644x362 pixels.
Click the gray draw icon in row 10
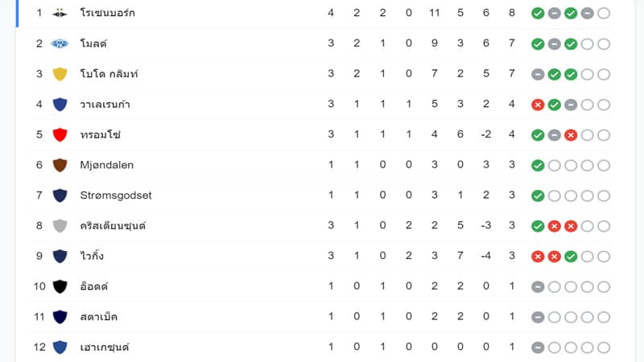538,287
